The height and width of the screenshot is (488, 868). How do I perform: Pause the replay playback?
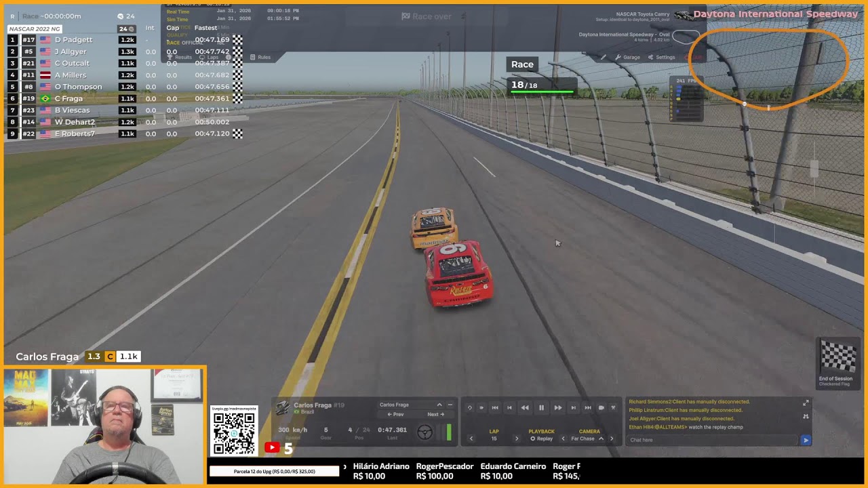pos(541,407)
